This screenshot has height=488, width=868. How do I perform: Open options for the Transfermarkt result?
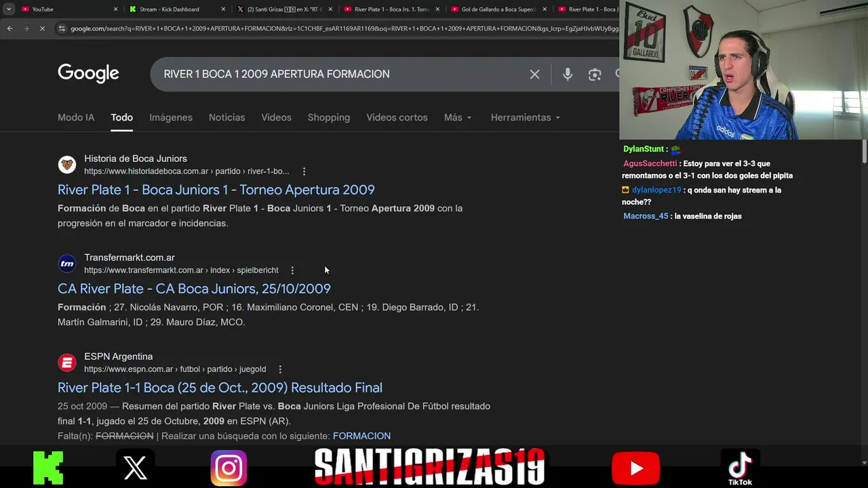[292, 270]
